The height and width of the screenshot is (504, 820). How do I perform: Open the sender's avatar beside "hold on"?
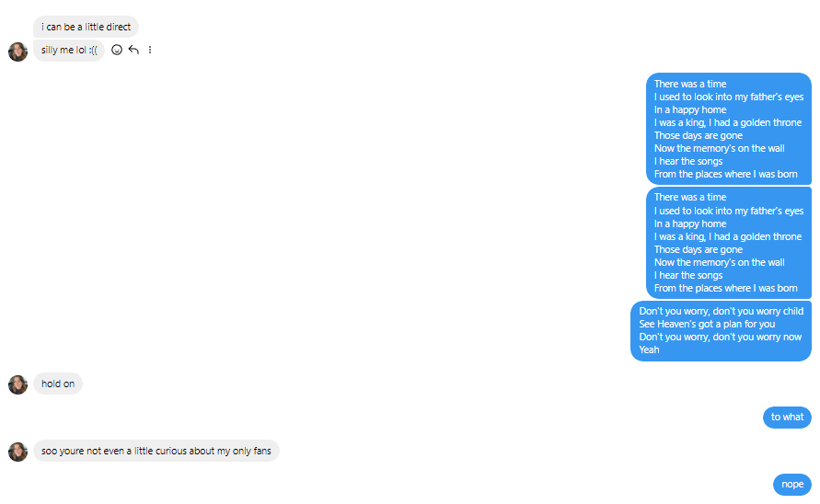point(17,384)
